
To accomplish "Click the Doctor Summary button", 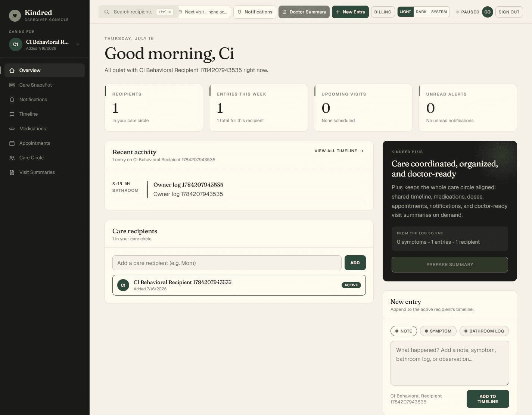I will (304, 12).
